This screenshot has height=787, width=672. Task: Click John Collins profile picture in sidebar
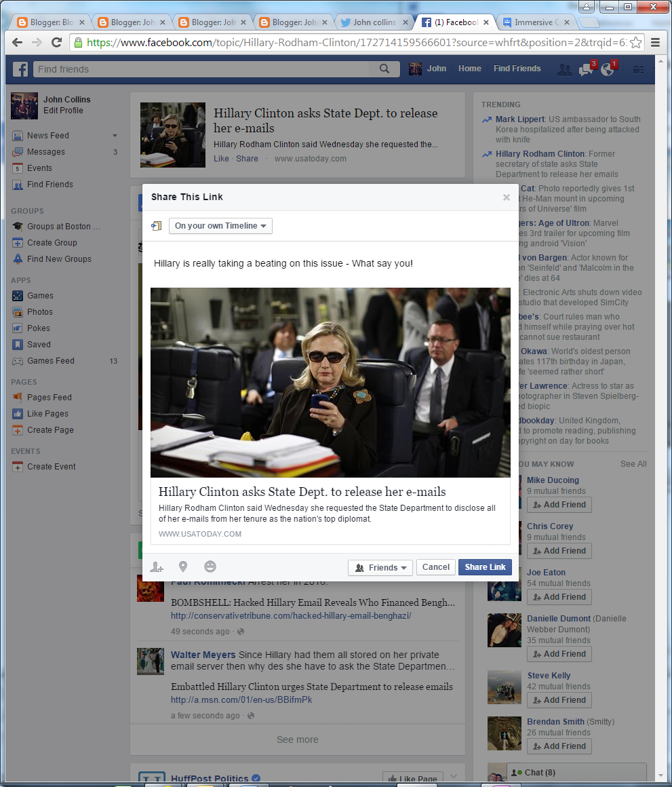tap(24, 105)
